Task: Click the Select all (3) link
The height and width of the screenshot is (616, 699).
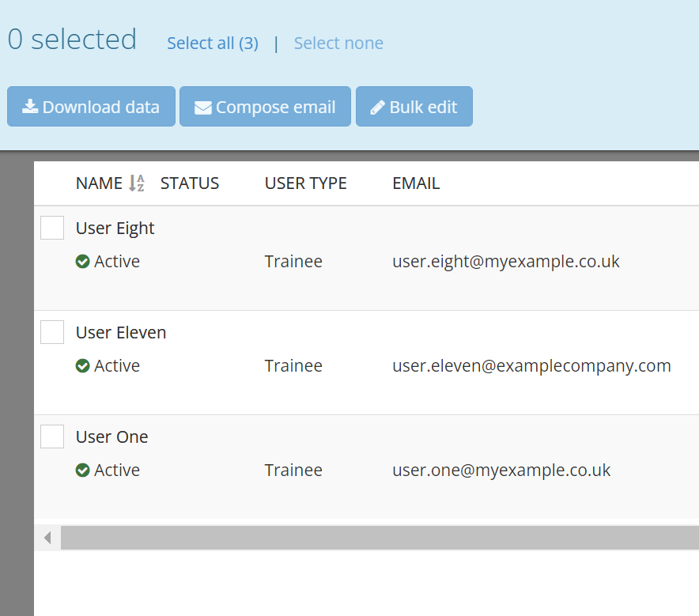Action: click(x=213, y=43)
